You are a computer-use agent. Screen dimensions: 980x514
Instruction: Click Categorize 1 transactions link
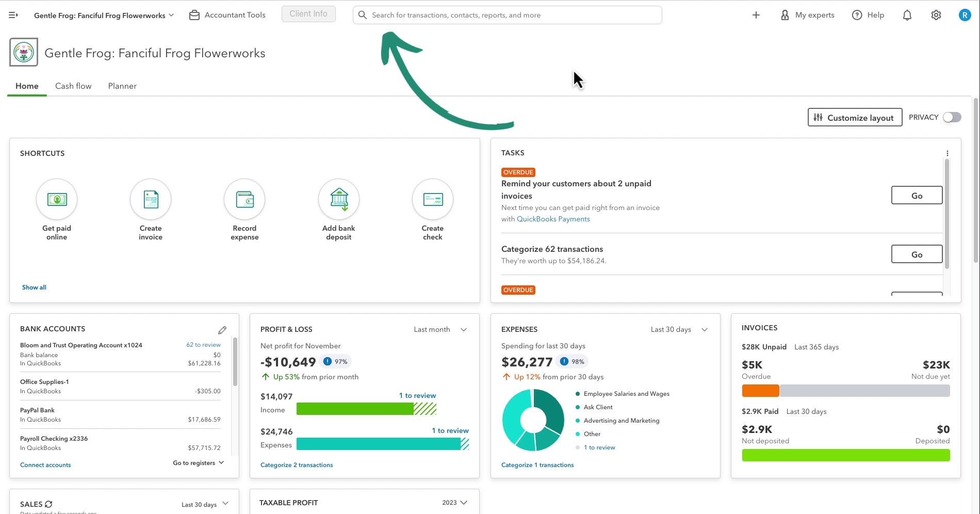[537, 465]
